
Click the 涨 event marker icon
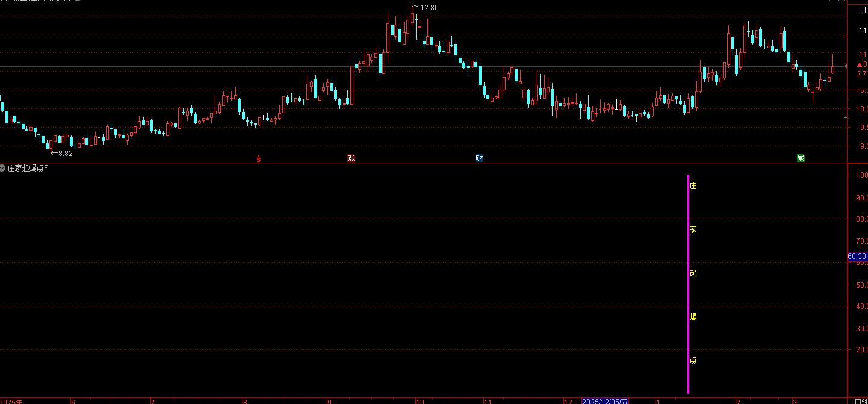pos(351,158)
